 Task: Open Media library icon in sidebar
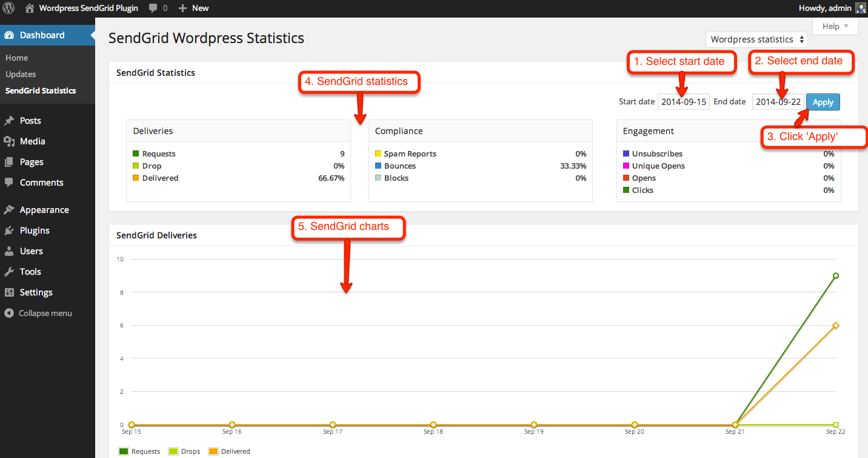pos(9,141)
